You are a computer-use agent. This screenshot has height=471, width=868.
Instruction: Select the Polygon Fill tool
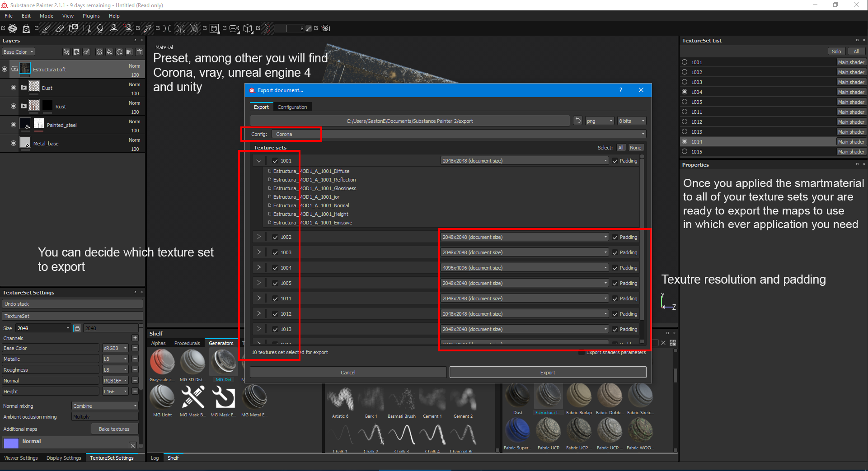(x=87, y=28)
